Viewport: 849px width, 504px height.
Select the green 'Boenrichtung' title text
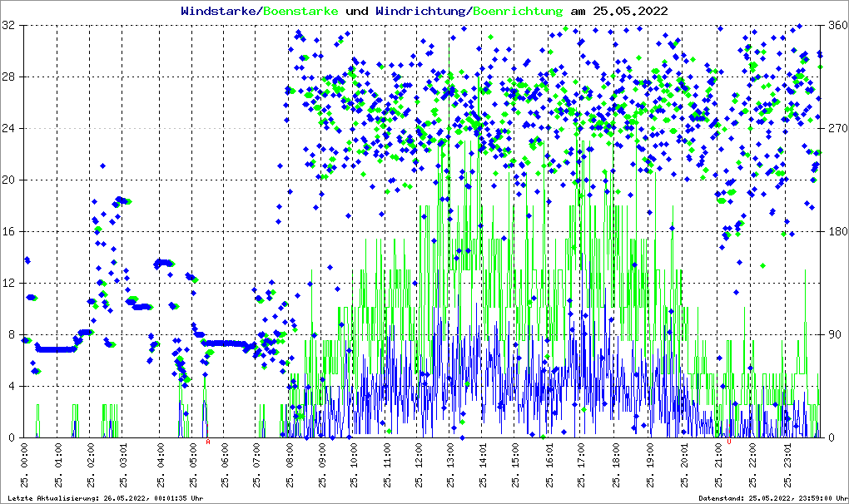[518, 11]
